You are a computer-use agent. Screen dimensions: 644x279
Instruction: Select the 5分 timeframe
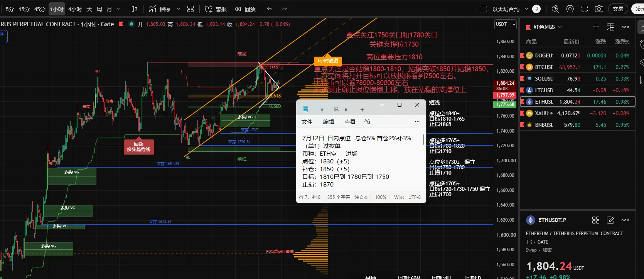[10, 9]
